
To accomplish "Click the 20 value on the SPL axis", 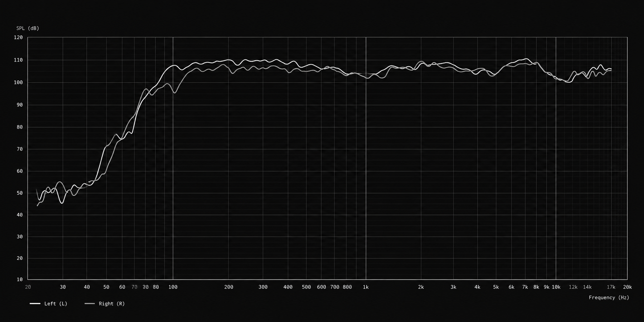I will point(20,258).
